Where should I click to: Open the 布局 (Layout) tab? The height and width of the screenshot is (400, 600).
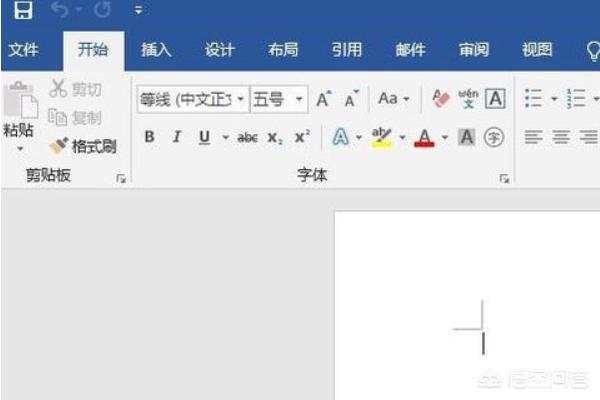tap(283, 50)
